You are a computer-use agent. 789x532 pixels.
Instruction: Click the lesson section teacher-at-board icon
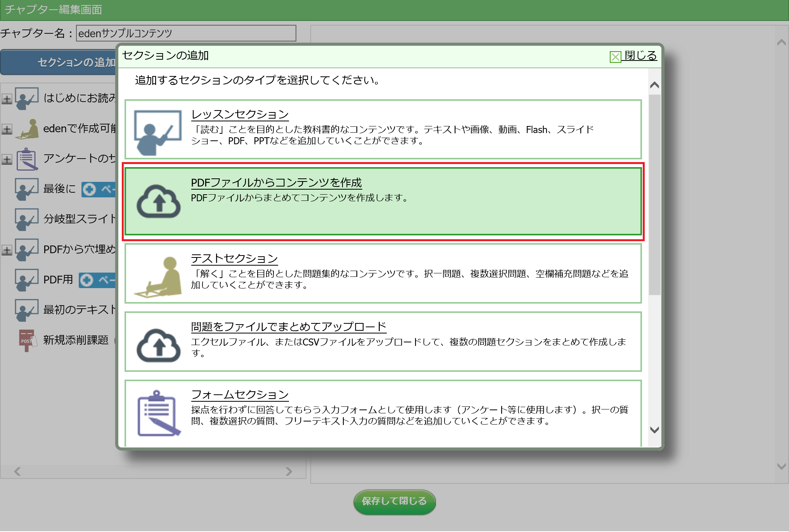click(x=157, y=132)
